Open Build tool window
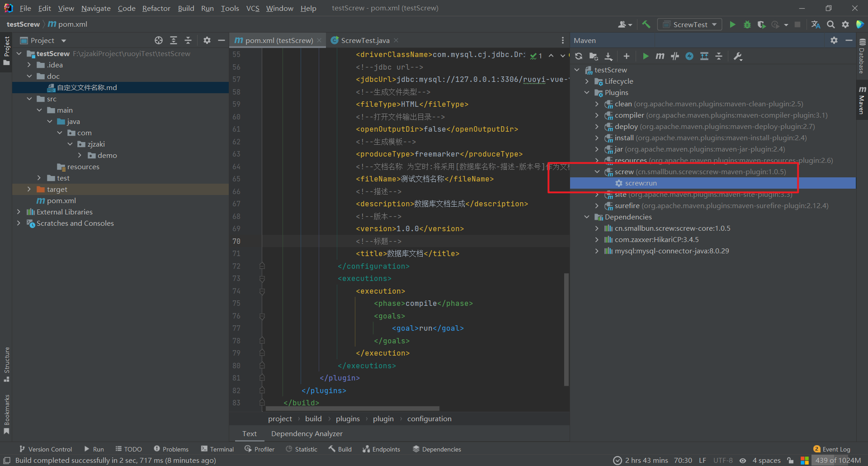 tap(340, 449)
